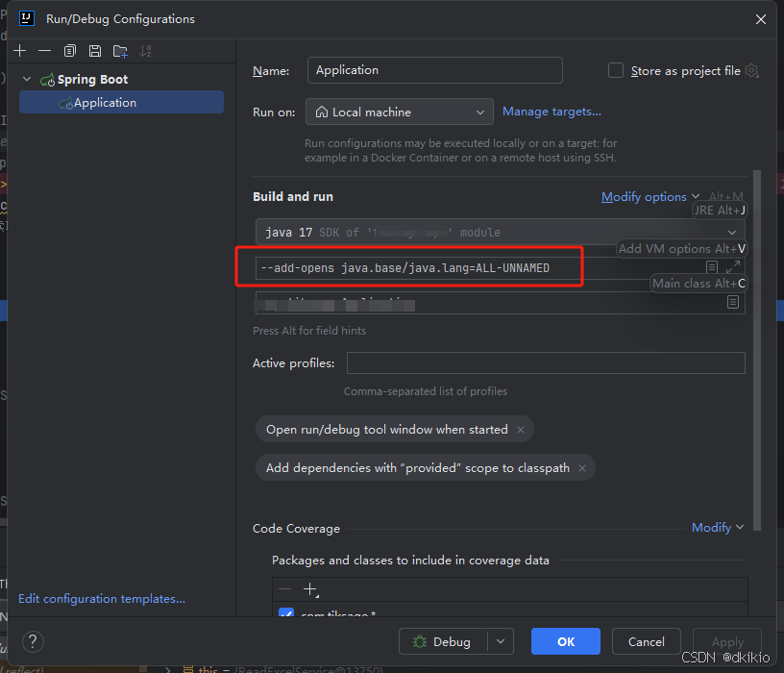This screenshot has width=784, height=673.
Task: Remove the selected configuration with minus icon
Action: 44,51
